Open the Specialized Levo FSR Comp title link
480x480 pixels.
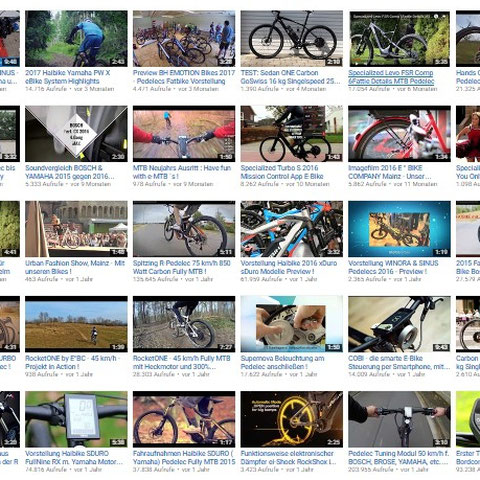391,77
